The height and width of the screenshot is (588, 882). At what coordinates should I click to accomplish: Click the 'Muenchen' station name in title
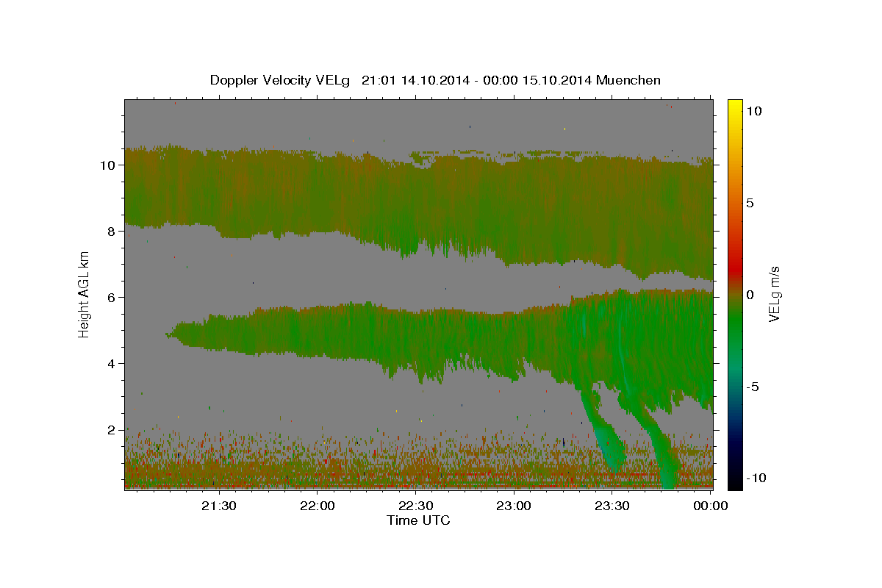(x=628, y=80)
